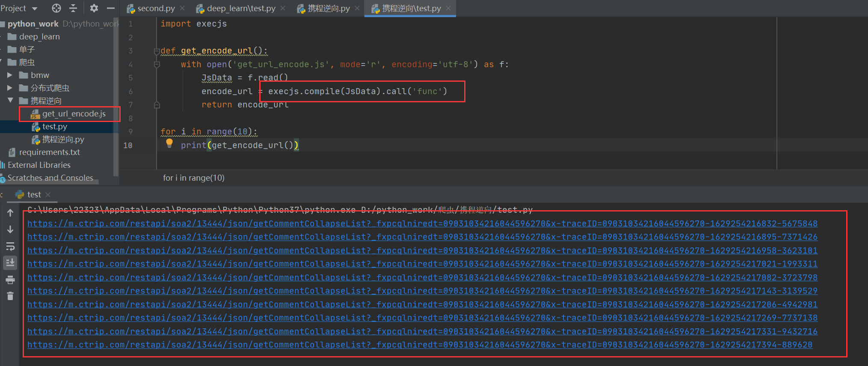Expand the bmw folder arrow
Image resolution: width=868 pixels, height=366 pixels.
click(x=10, y=75)
